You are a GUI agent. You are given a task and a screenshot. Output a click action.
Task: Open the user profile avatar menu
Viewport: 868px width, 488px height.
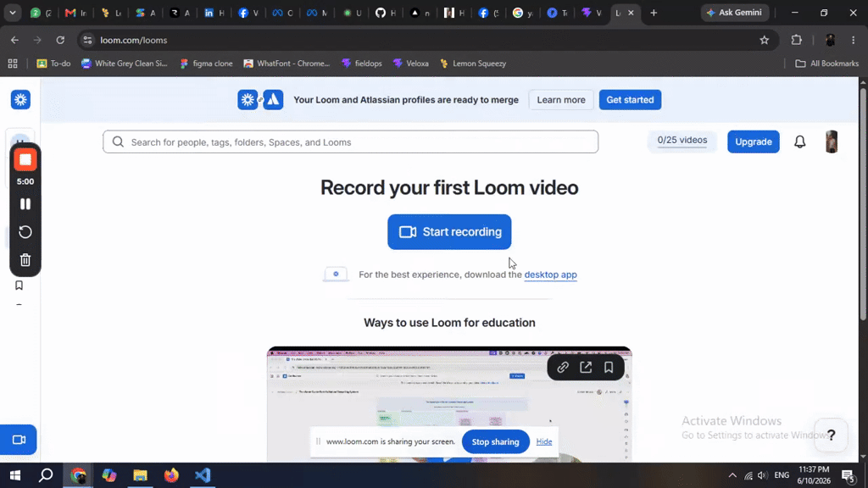tap(832, 141)
